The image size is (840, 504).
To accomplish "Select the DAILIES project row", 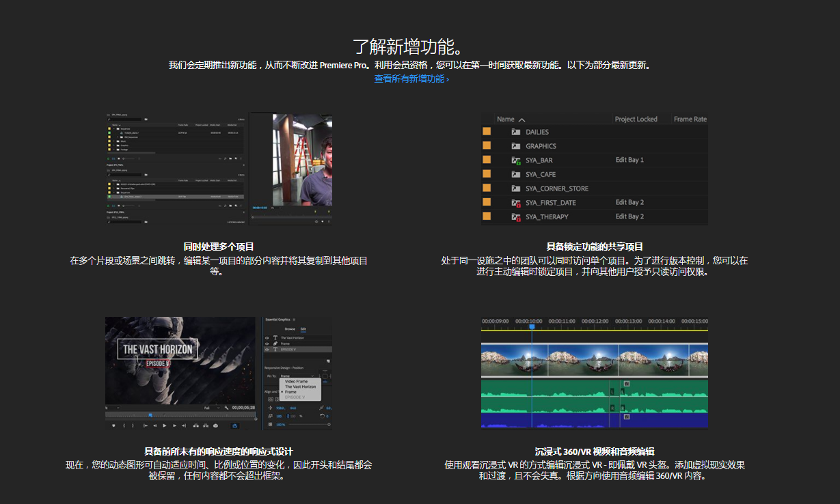I will (595, 132).
